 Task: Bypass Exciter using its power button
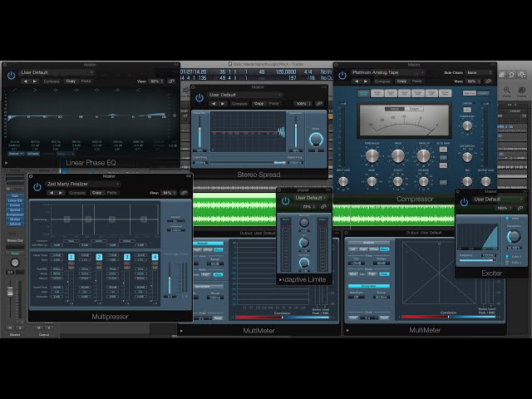click(x=464, y=202)
